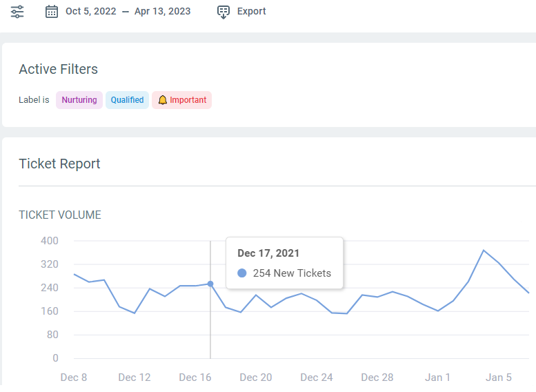536x392 pixels.
Task: Click the "254 New Tickets" tooltip text
Action: point(292,273)
